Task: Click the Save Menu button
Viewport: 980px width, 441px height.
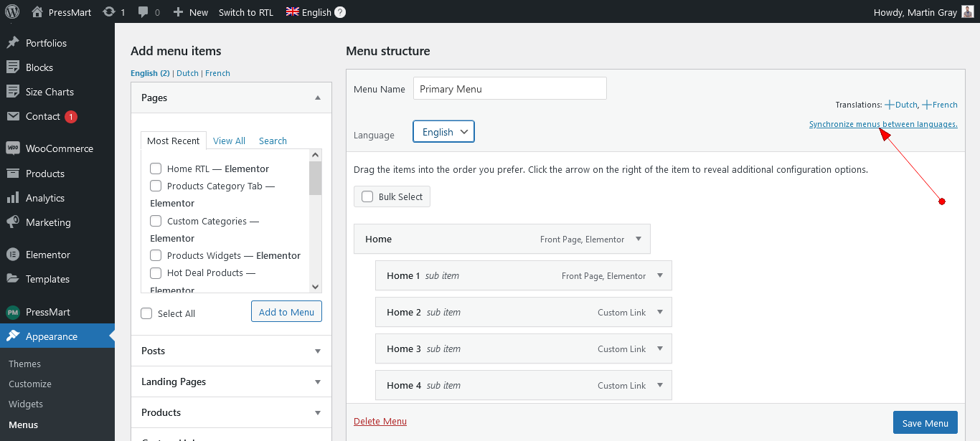Action: 925,423
